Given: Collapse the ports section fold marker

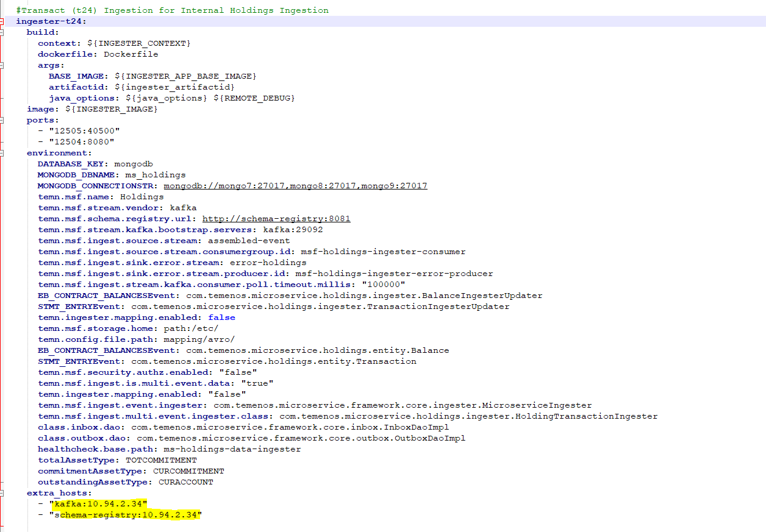Looking at the screenshot, I should [2, 120].
